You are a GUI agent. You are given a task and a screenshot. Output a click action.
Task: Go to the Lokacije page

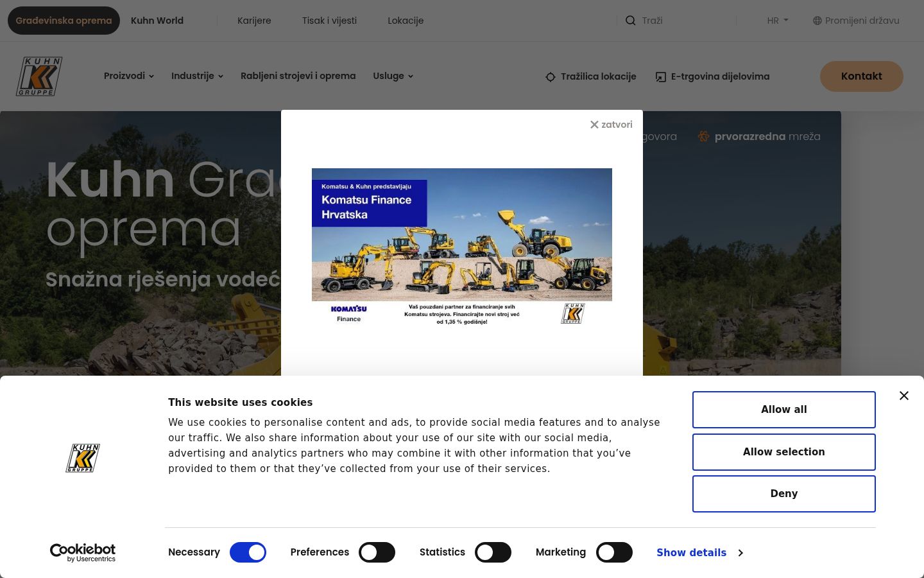point(406,21)
